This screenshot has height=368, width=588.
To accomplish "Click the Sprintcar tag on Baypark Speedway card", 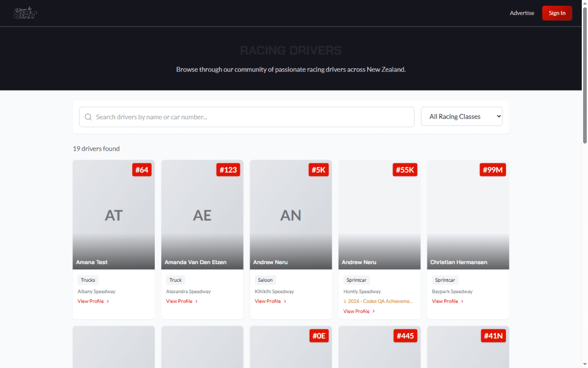I will pos(445,280).
